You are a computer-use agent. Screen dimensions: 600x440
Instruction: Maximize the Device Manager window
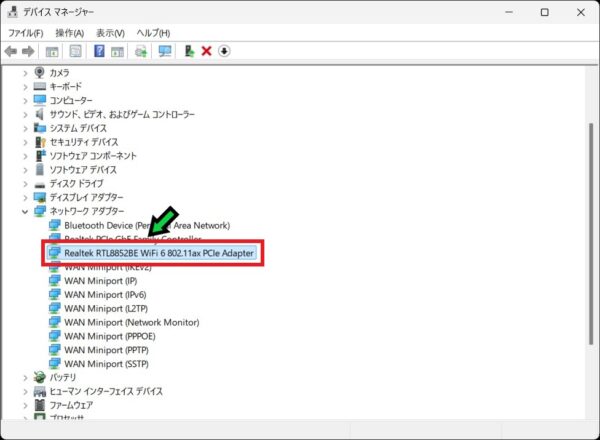(x=545, y=12)
